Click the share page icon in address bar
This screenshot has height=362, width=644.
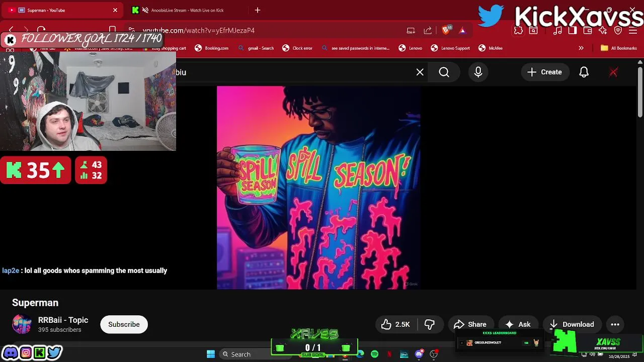428,30
